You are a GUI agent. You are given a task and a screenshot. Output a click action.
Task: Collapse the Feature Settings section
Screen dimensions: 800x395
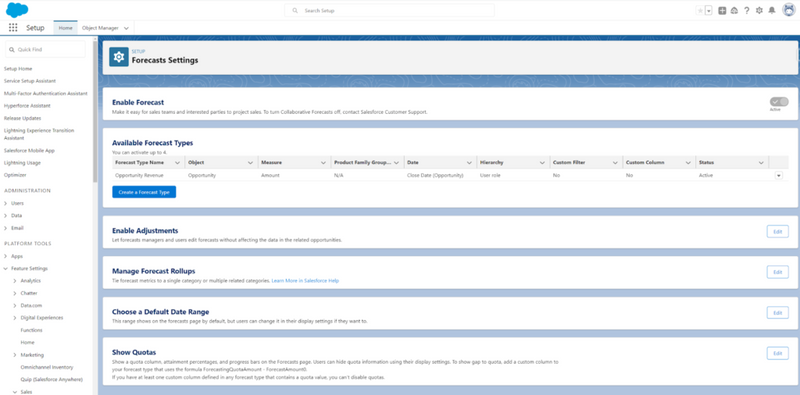coord(6,268)
